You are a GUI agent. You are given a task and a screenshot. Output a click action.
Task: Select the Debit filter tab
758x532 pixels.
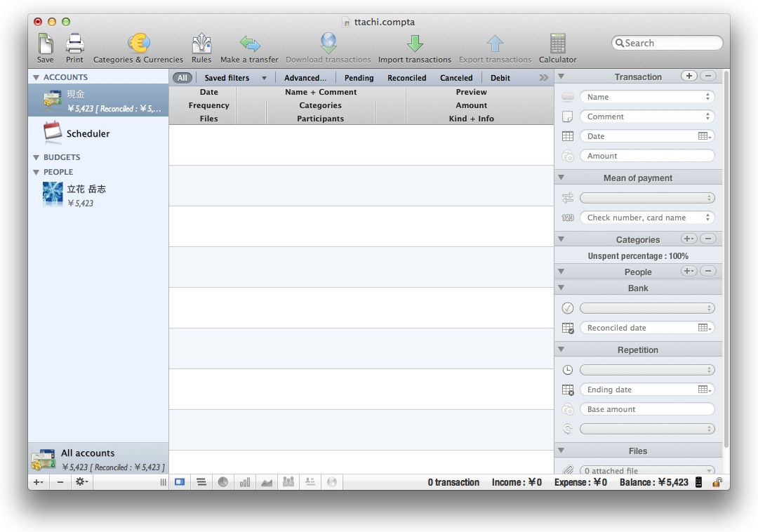click(x=500, y=78)
